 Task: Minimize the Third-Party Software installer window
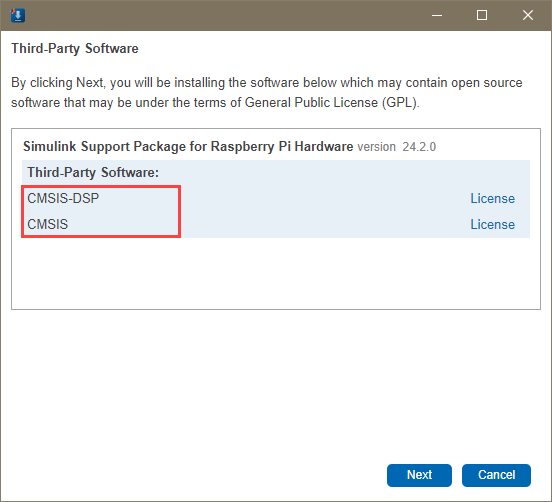(437, 15)
